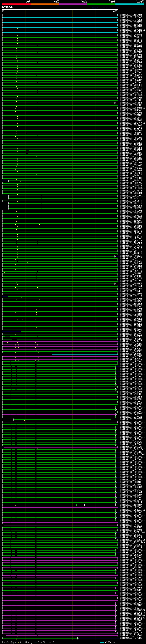Viewport: 146px width, 644px height.
Task: Select the UniRef100_Q9M1W5 label
Action: click(131, 115)
